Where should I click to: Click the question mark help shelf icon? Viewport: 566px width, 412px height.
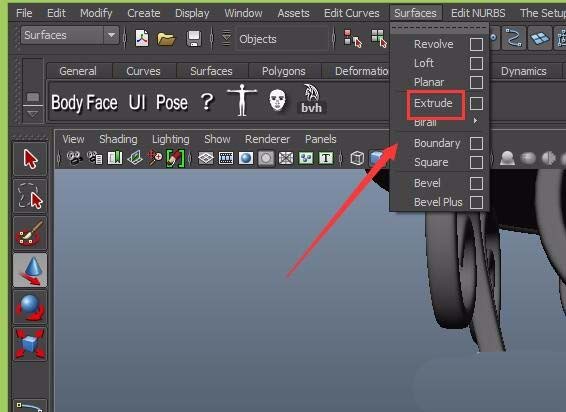(207, 102)
